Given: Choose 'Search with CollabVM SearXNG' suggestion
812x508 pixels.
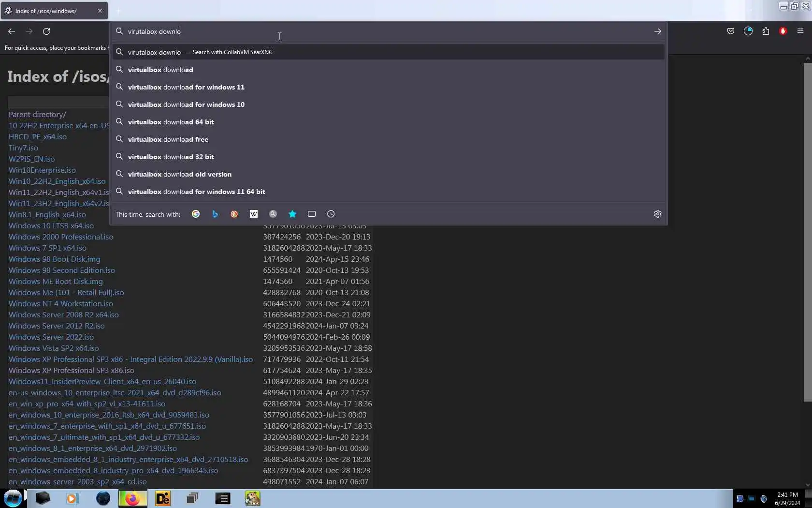Looking at the screenshot, I should pos(389,52).
